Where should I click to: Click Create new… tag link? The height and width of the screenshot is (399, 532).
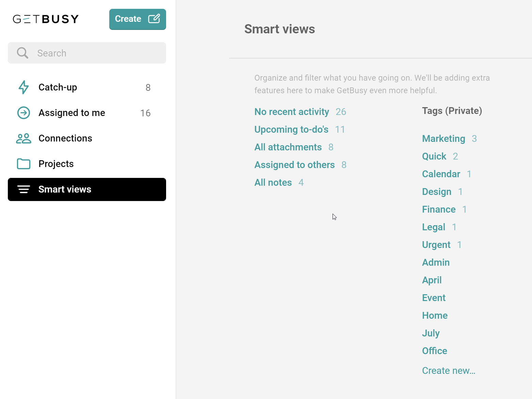point(449,370)
